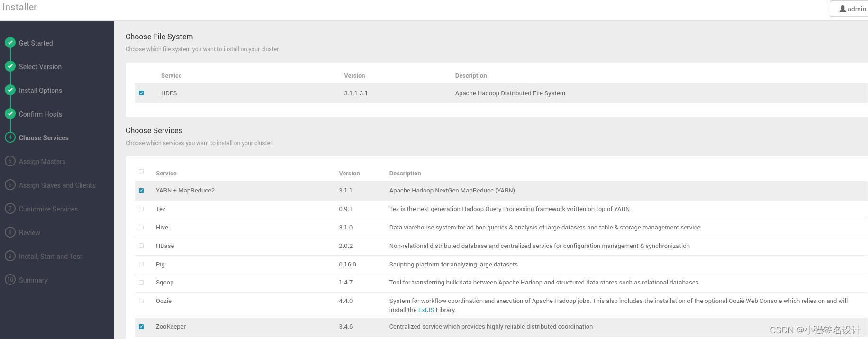Click the Sqoop version 1.4.7 cell
868x339 pixels.
(x=345, y=283)
